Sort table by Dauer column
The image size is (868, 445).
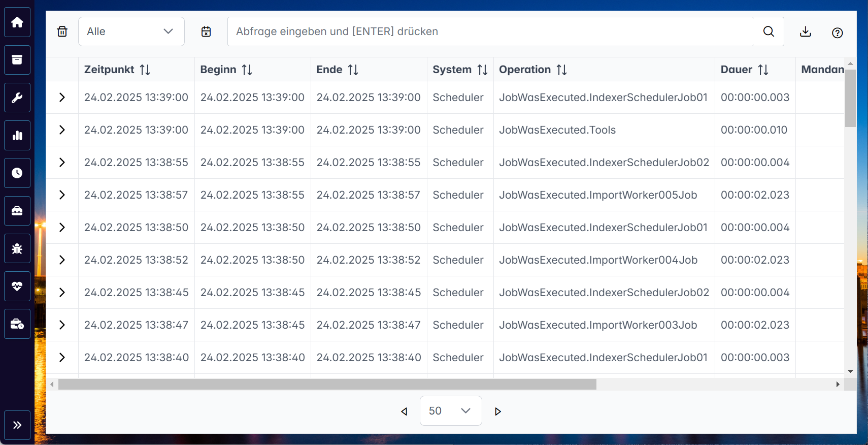[763, 70]
